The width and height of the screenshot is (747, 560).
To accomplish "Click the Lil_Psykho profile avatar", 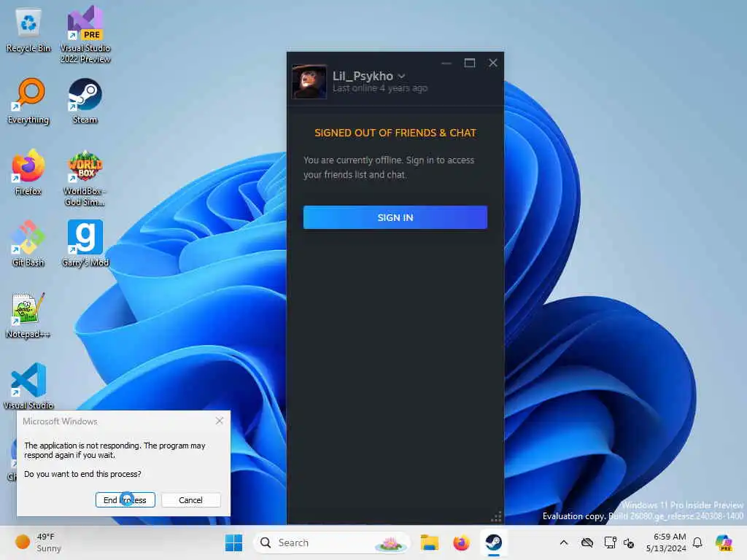I will click(x=309, y=82).
